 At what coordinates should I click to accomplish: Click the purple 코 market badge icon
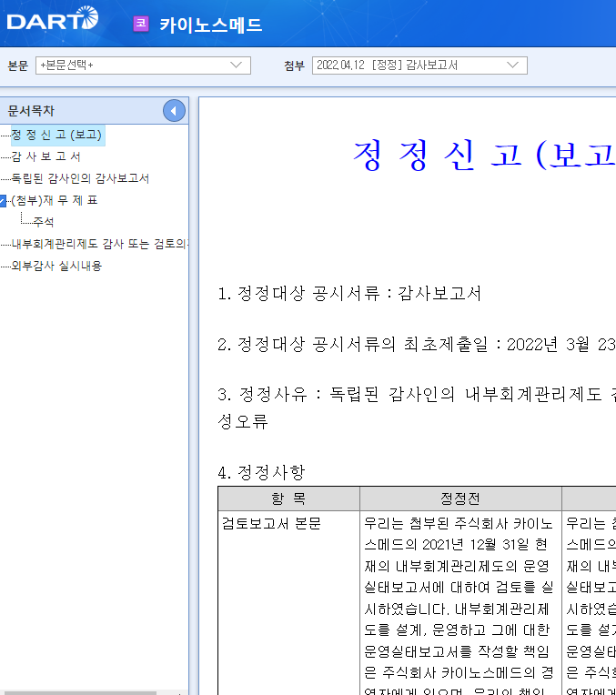coord(141,24)
